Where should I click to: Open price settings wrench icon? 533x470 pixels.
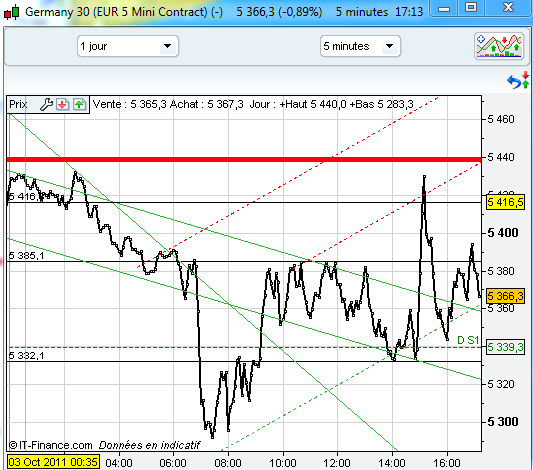click(x=46, y=104)
